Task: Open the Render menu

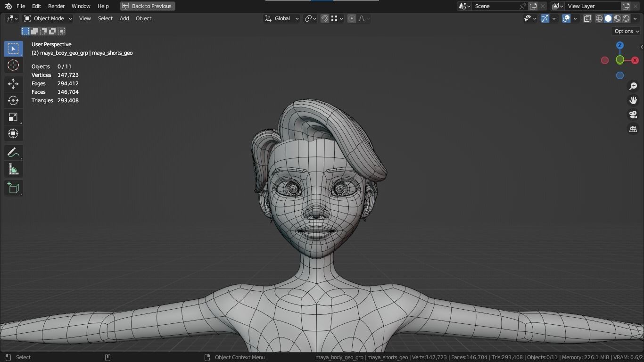Action: (x=57, y=6)
